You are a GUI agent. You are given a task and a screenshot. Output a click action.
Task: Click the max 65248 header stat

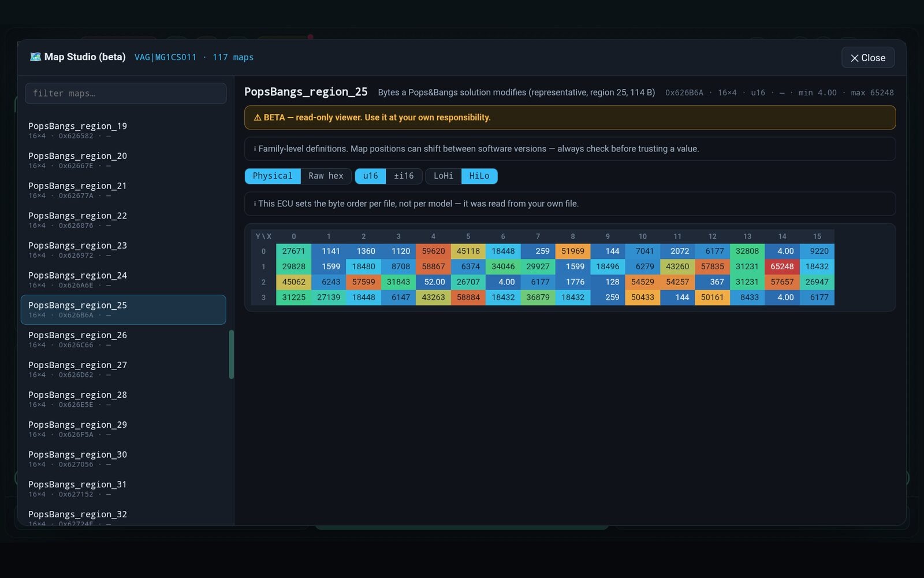872,92
